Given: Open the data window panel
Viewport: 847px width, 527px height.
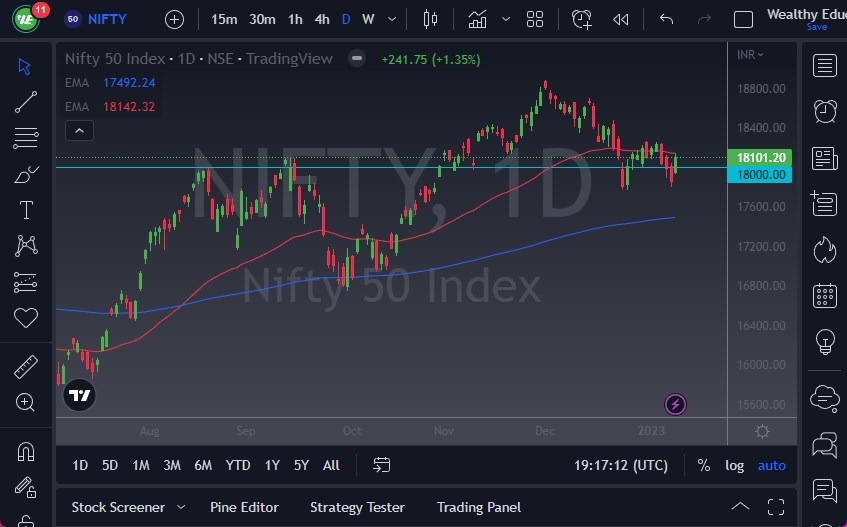Looking at the screenshot, I should (824, 204).
